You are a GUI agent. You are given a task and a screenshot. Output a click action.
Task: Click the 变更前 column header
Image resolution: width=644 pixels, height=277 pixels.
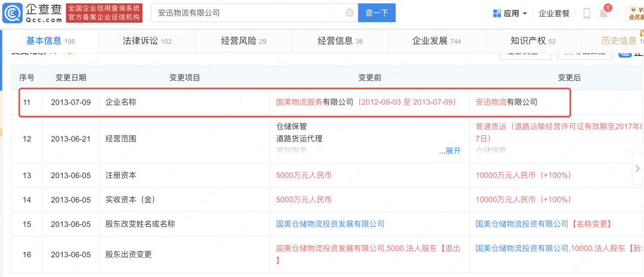370,77
